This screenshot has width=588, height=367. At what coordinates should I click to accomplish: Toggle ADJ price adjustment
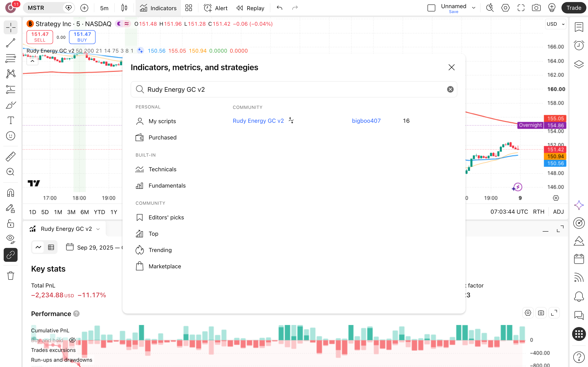tap(558, 212)
